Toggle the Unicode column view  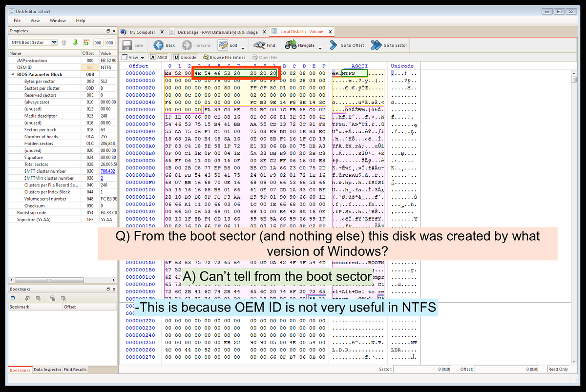click(185, 57)
